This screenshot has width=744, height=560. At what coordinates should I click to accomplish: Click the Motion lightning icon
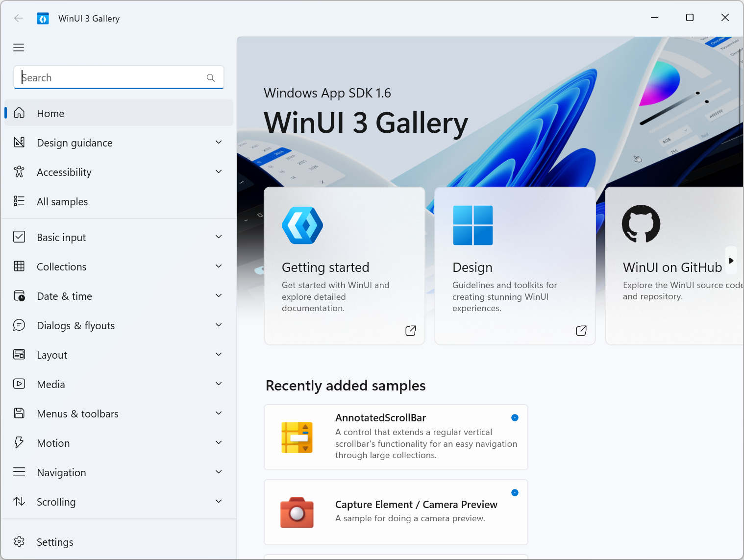(19, 442)
